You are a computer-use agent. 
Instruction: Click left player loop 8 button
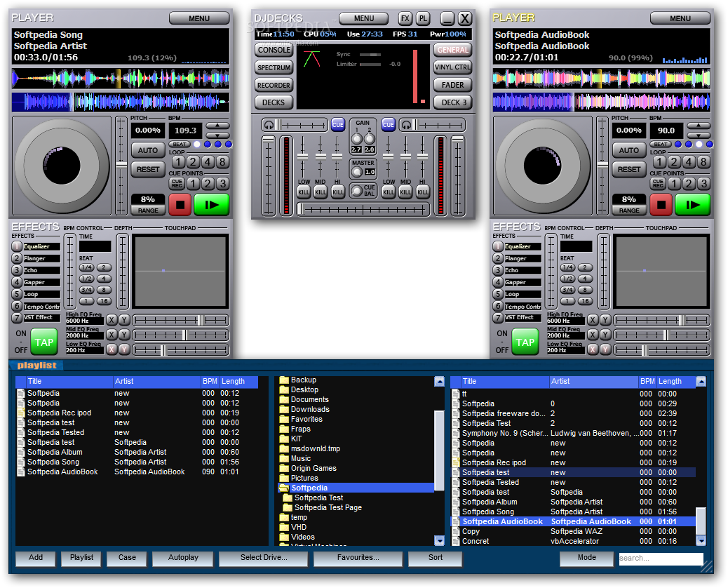(223, 161)
